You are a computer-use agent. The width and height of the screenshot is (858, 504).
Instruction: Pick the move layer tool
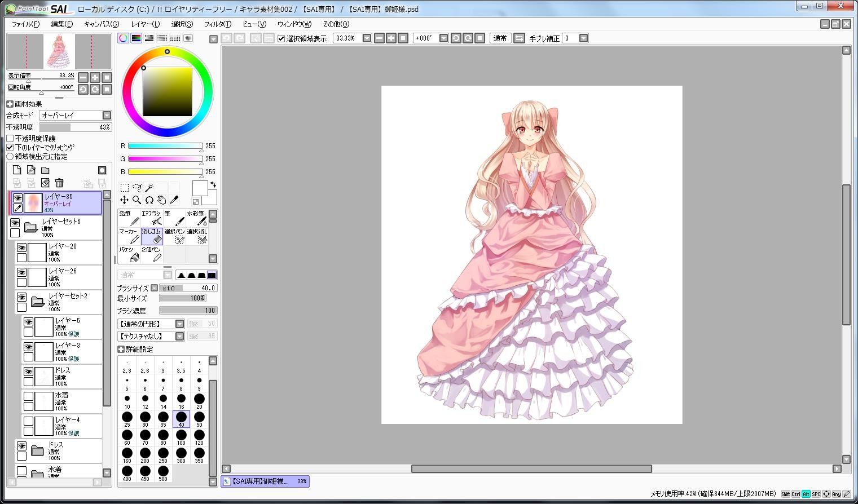(x=125, y=200)
